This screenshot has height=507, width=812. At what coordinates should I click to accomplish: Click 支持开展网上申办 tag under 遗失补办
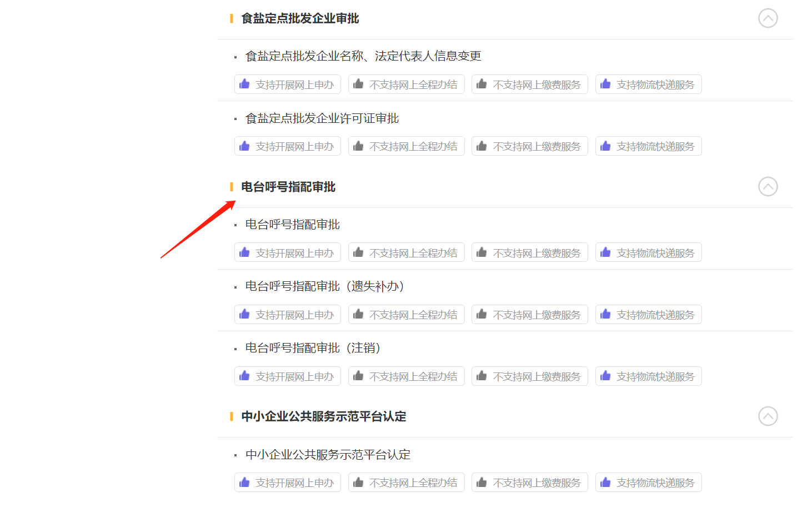(288, 315)
